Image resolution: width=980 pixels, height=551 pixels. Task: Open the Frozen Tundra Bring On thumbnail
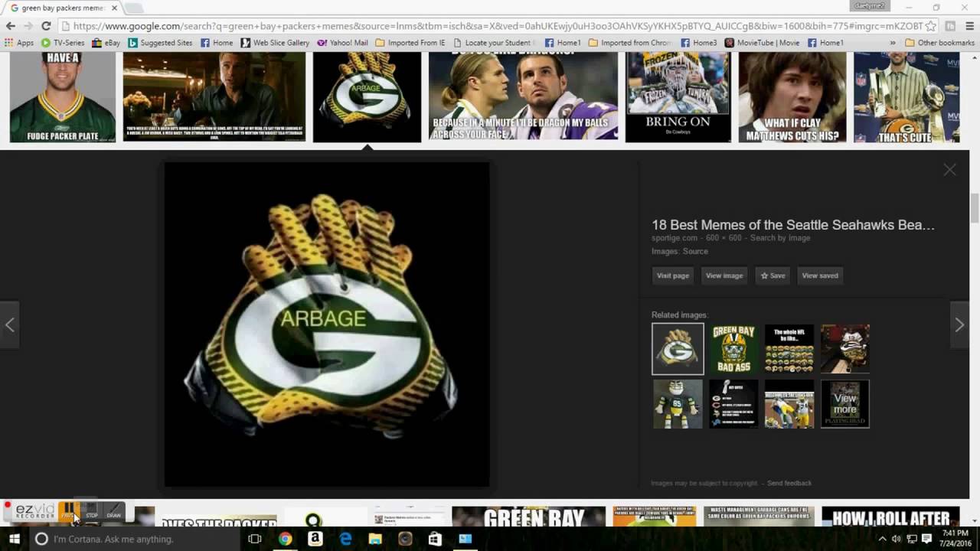(x=678, y=97)
